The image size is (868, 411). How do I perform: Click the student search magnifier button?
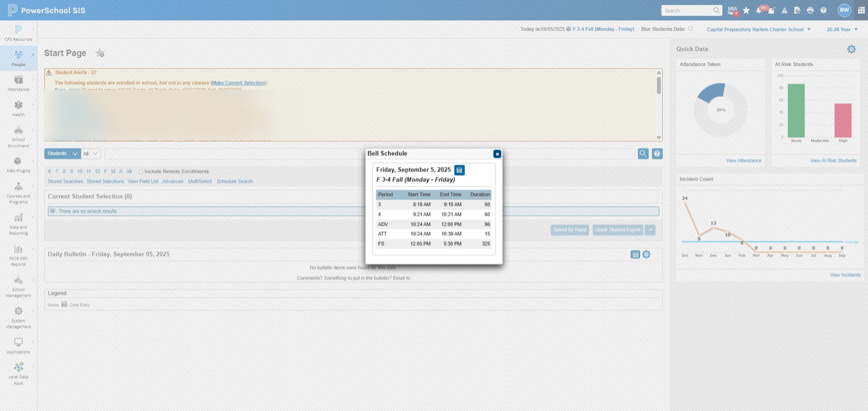(x=643, y=154)
